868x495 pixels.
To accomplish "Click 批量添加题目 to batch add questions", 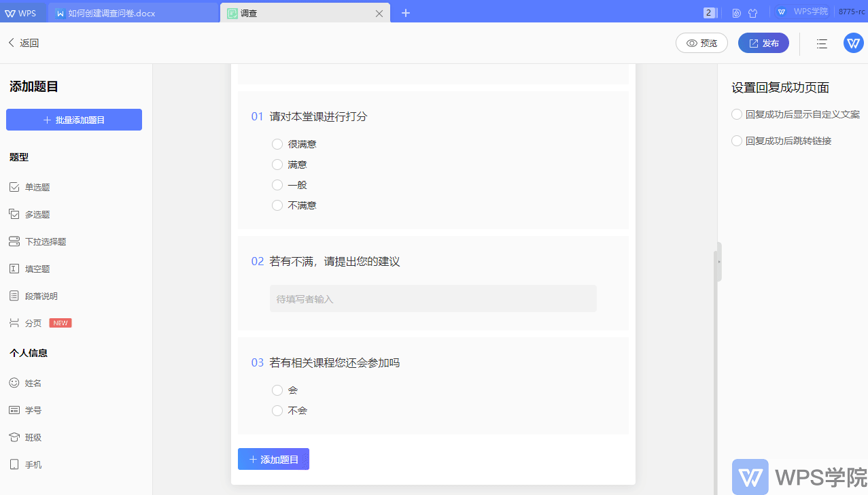I will coord(73,119).
